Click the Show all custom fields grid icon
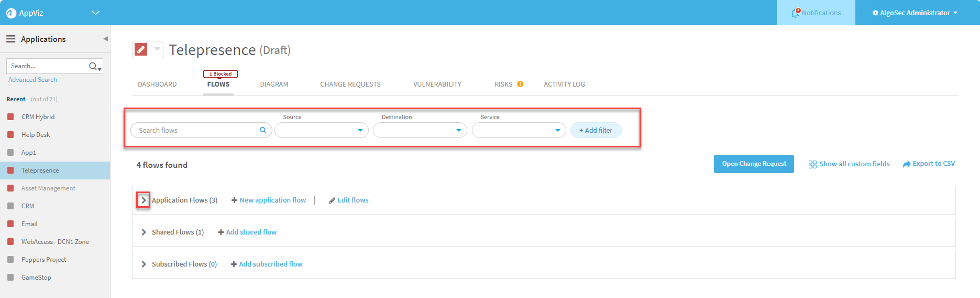 tap(812, 164)
